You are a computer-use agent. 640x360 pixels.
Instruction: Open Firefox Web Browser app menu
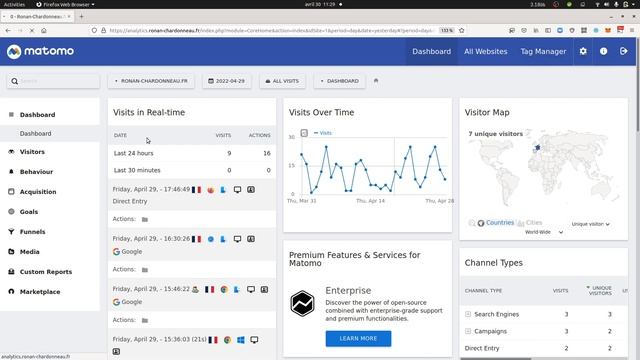(x=65, y=4)
